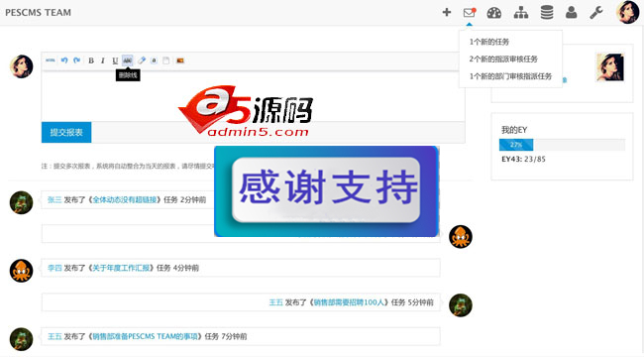Open the envelope notifications icon

[x=469, y=12]
